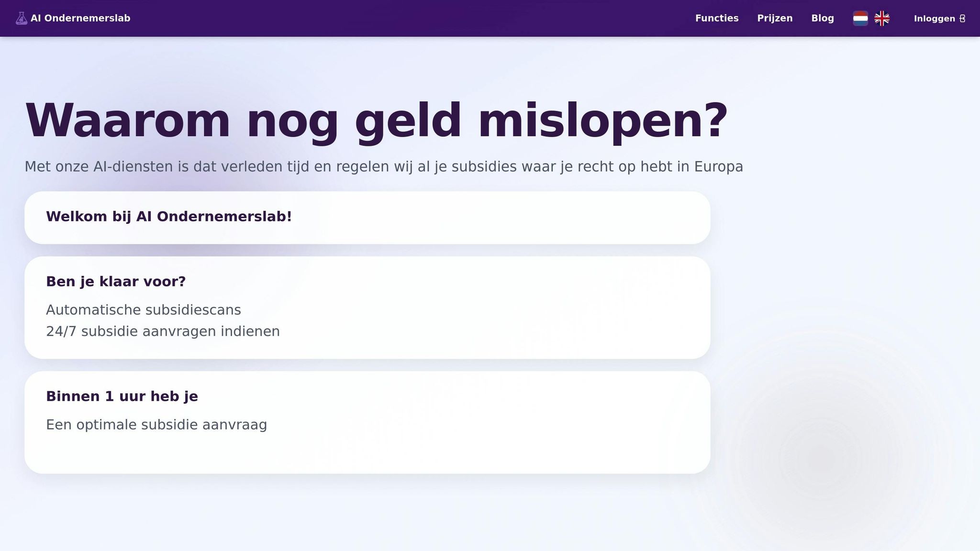Click the Automatische subsidiescans text
Screen dimensions: 980x551
pyautogui.click(x=143, y=309)
